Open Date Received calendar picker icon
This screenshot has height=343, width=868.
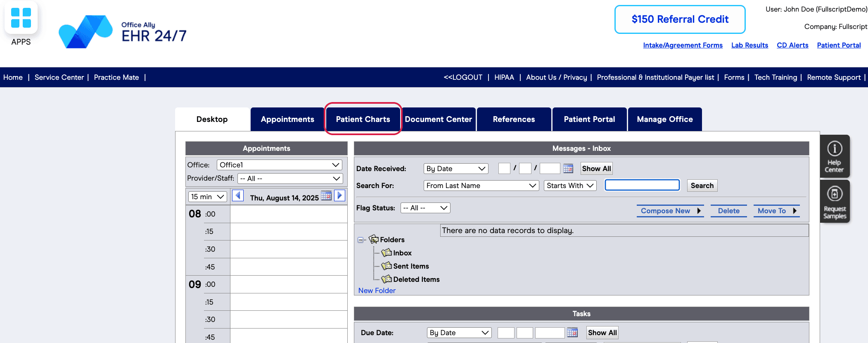568,168
